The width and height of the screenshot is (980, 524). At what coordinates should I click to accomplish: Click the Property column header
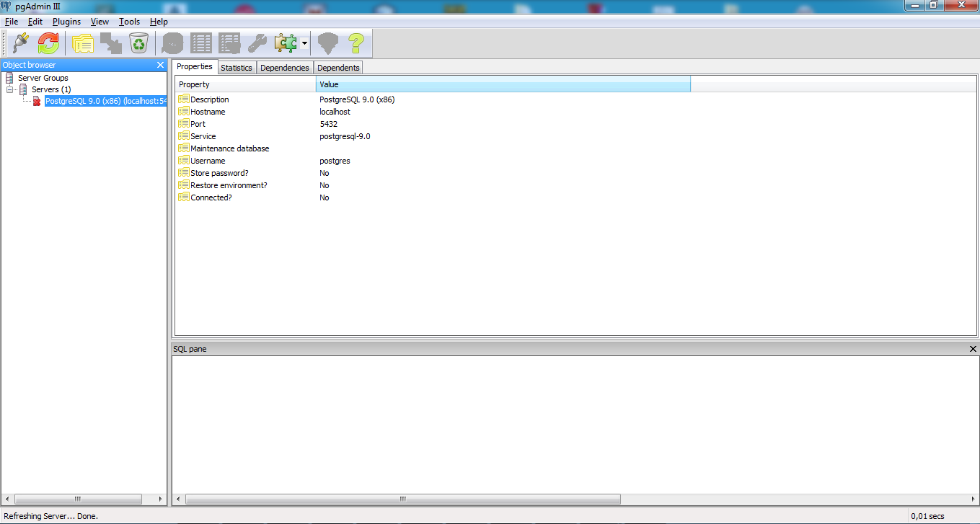[x=245, y=84]
